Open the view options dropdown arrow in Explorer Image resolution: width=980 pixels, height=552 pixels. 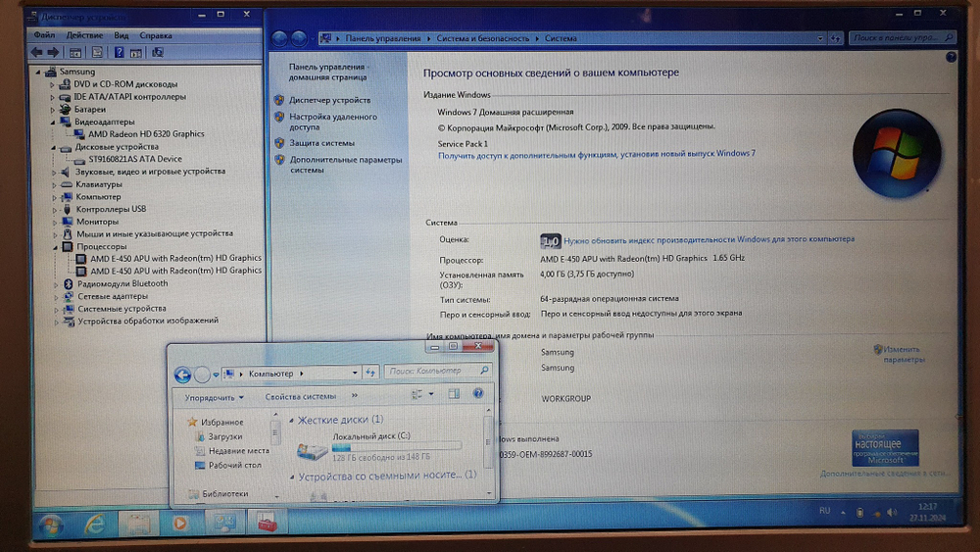[431, 394]
